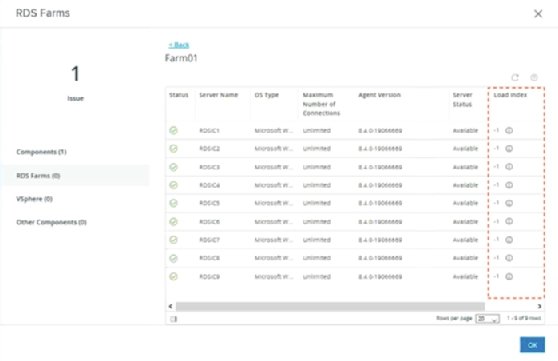The image size is (558, 361).
Task: Click the green status check icon for RDSIC6
Action: (x=173, y=221)
